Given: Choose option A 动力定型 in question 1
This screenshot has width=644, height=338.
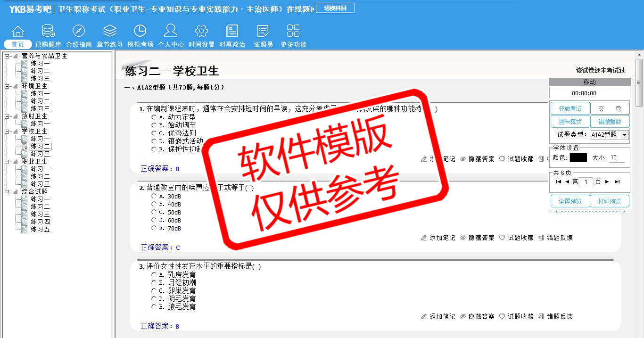Looking at the screenshot, I should [x=154, y=117].
